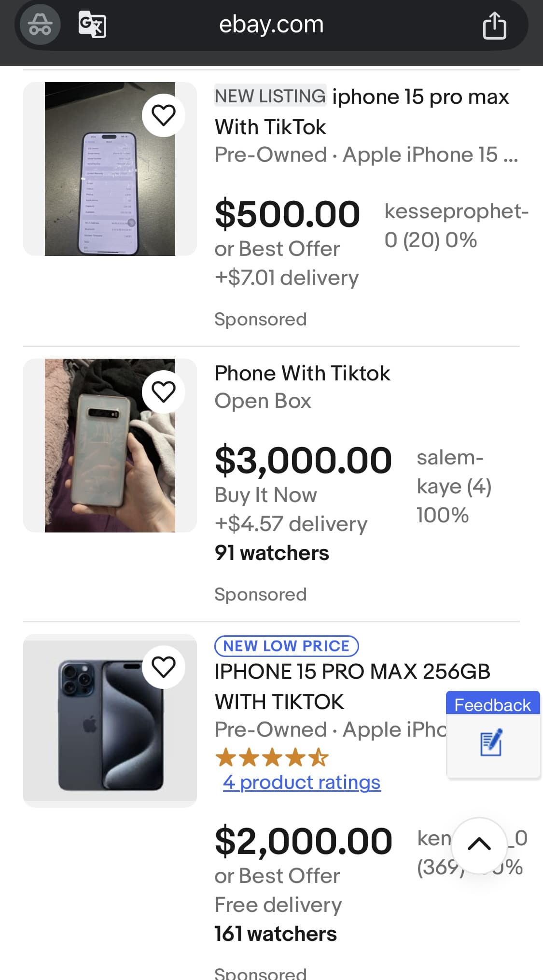Tap the scroll-to-top chevron button
543x980 pixels.
479,845
